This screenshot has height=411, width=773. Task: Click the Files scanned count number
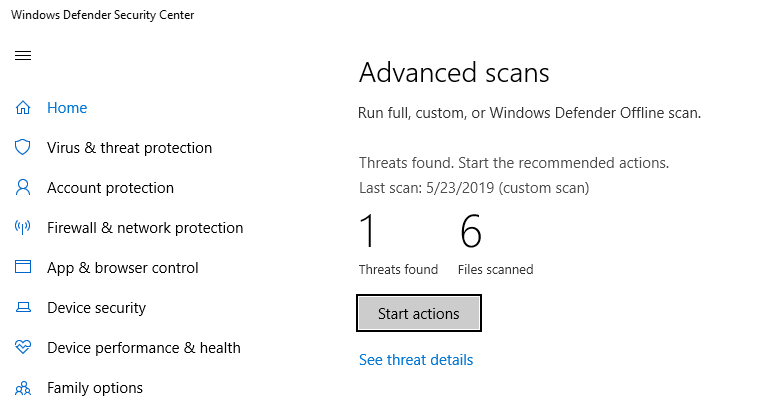pos(471,232)
